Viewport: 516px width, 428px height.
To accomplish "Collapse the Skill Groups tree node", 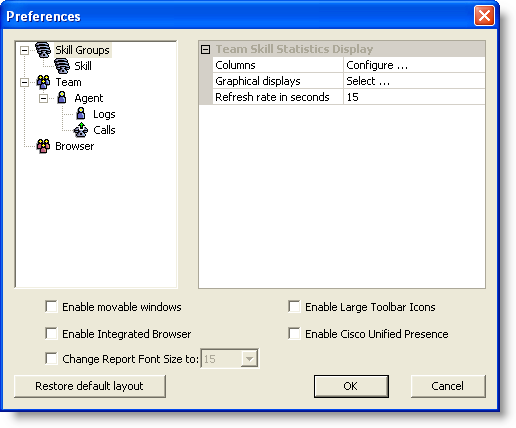I will pos(24,50).
